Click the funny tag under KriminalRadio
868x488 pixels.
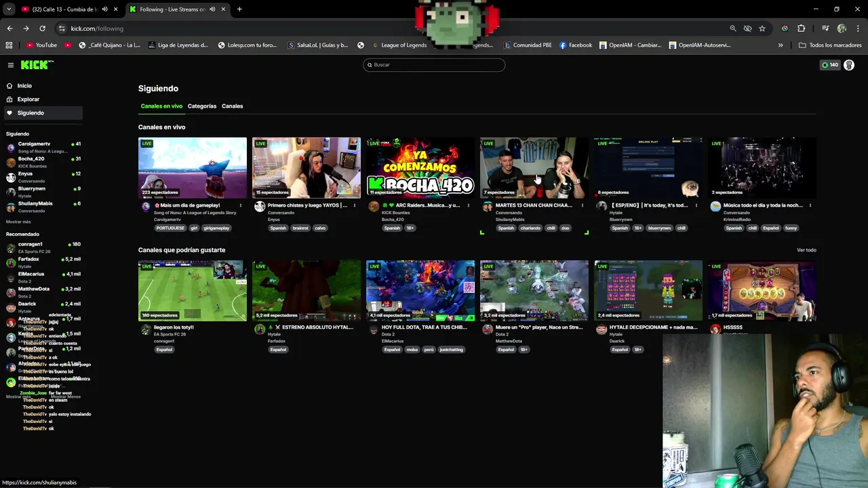click(791, 228)
